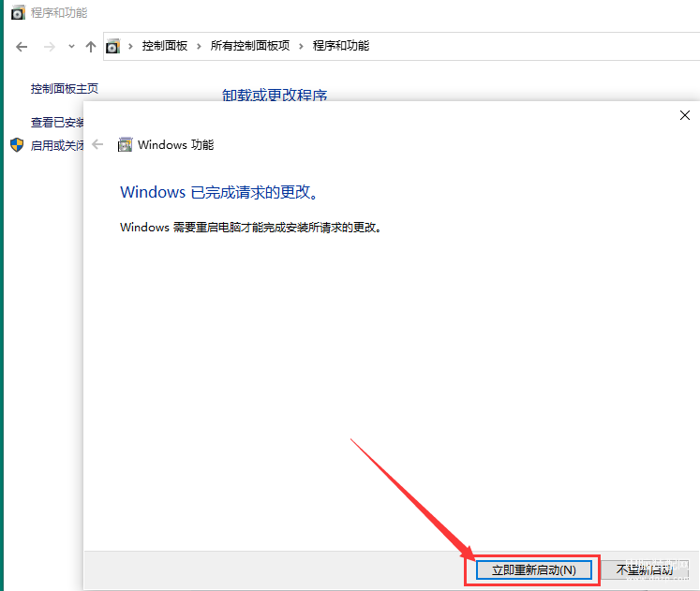Click the control panel icon in address bar
This screenshot has width=700, height=591.
coord(113,46)
